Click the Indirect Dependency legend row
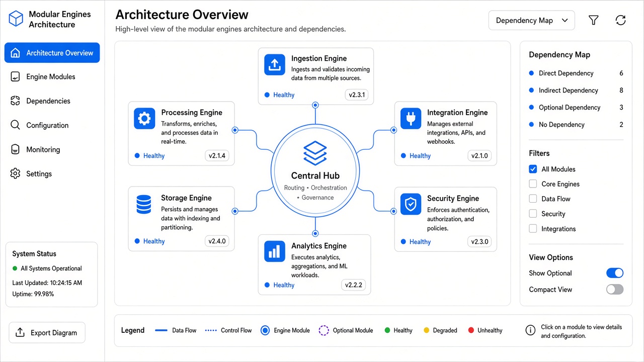 point(576,90)
